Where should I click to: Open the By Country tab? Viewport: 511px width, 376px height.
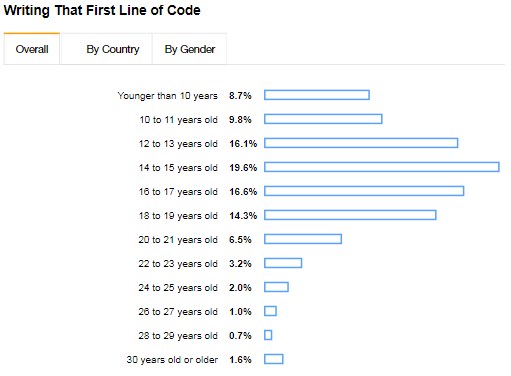107,49
